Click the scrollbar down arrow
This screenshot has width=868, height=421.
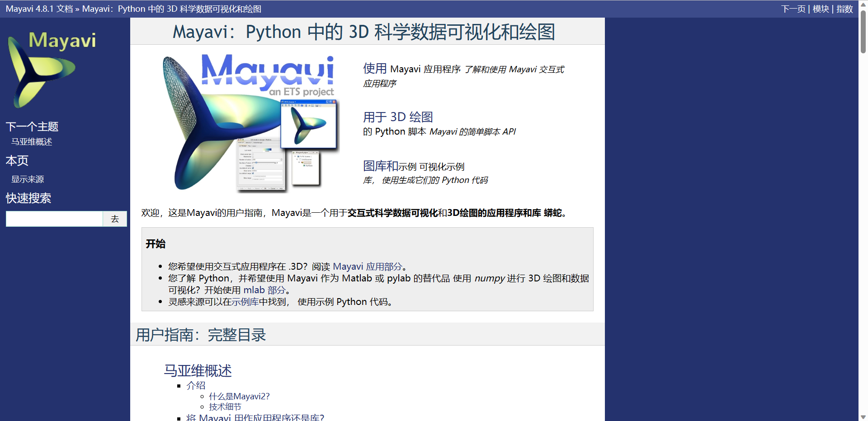(x=863, y=417)
